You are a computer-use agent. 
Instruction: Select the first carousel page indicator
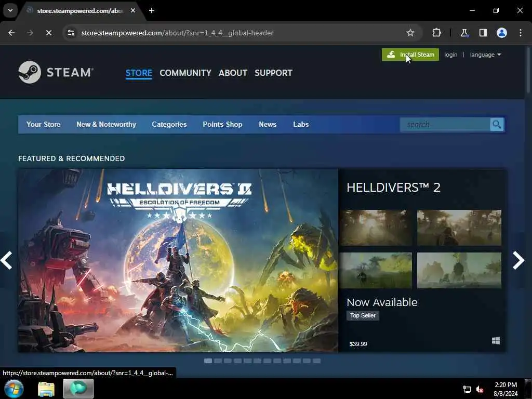click(208, 361)
